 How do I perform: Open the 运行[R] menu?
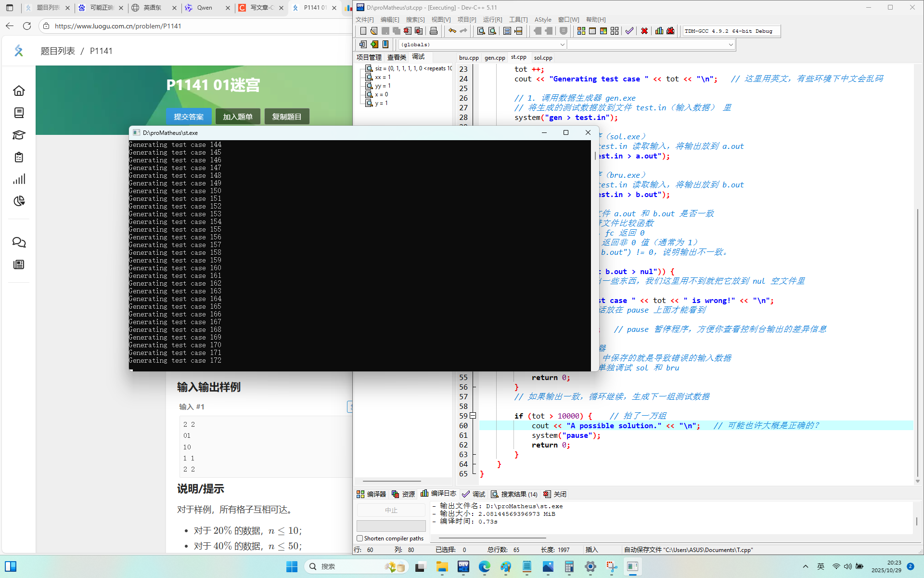(492, 19)
